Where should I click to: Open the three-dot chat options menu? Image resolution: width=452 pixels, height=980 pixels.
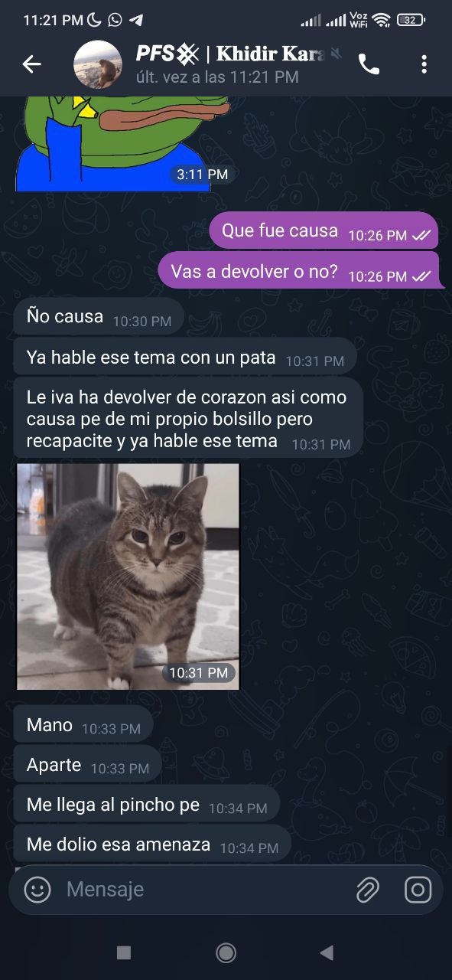(x=424, y=64)
